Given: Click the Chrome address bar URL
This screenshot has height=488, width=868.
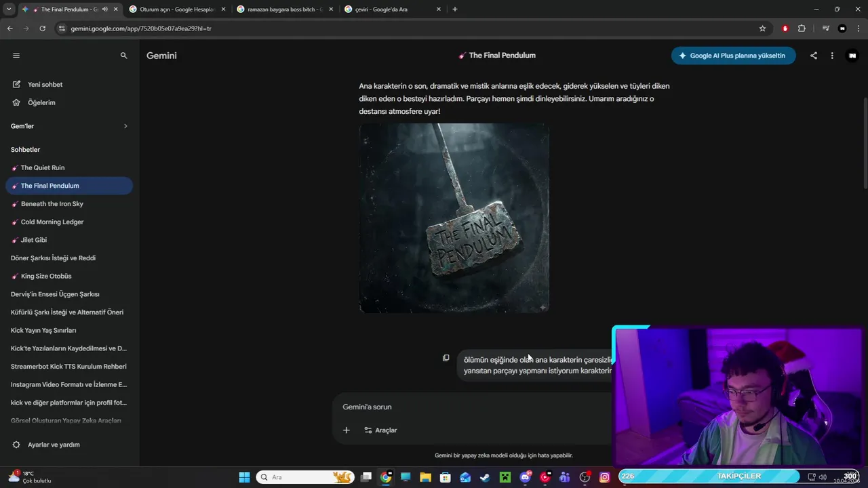Looking at the screenshot, I should pyautogui.click(x=141, y=28).
